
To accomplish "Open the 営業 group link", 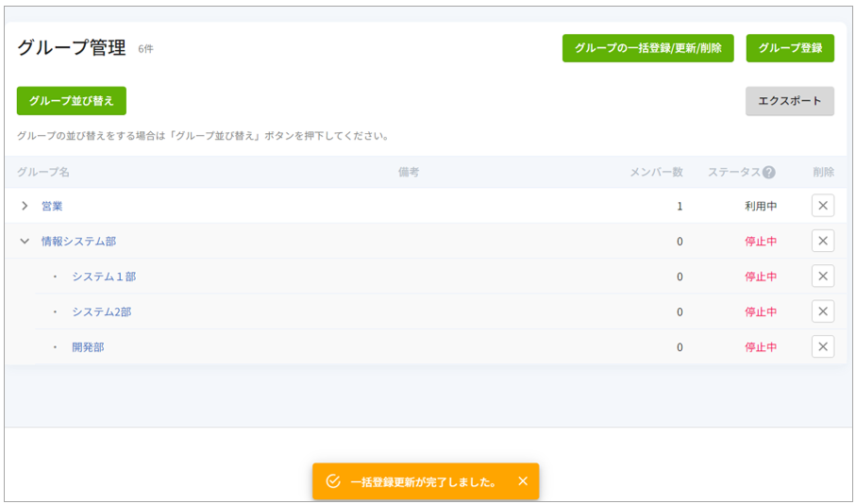I will (x=52, y=206).
